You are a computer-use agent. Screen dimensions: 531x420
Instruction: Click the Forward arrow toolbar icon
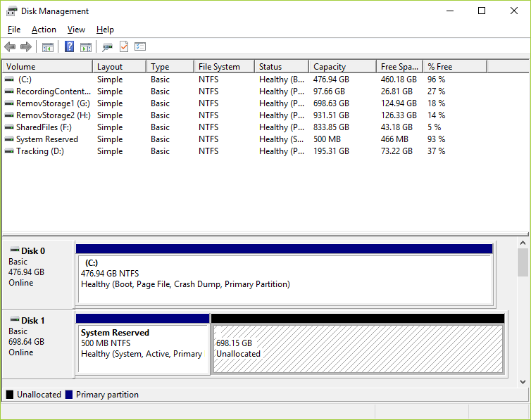(26, 46)
